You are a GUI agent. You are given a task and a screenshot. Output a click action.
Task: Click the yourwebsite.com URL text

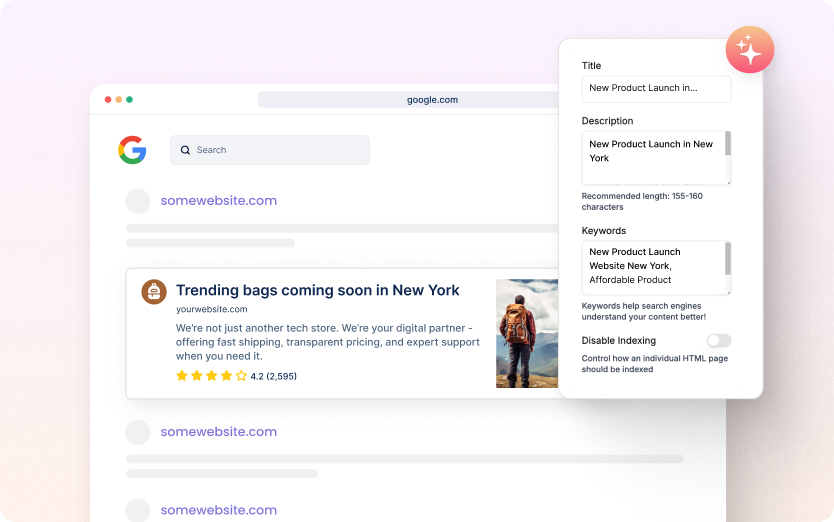pos(212,309)
